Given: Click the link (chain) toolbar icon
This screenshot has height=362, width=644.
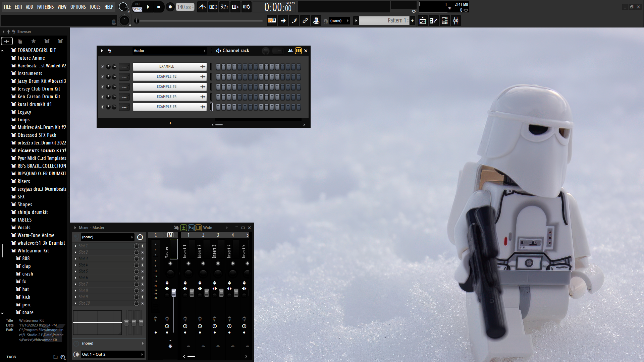Looking at the screenshot, I should click(x=305, y=21).
